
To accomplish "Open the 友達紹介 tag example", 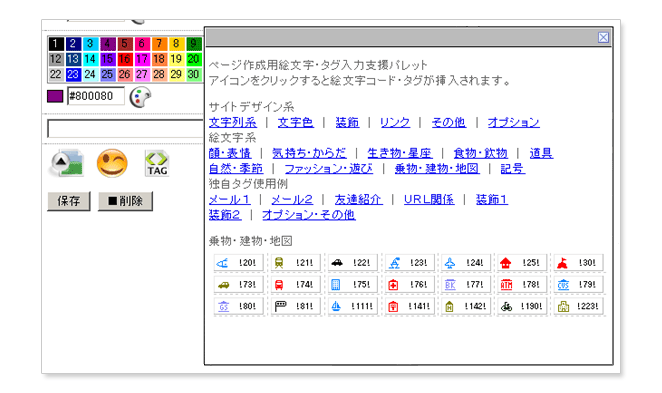I will pos(358,200).
